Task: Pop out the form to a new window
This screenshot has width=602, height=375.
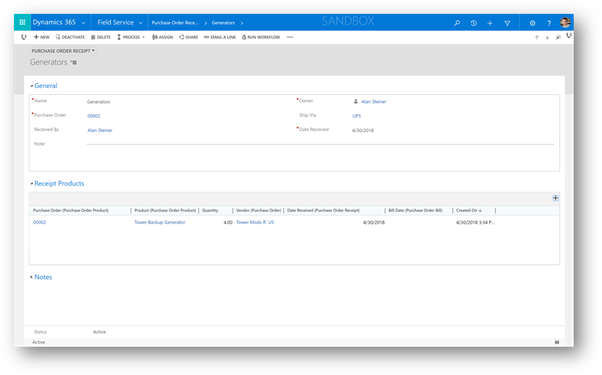Action: click(x=558, y=37)
